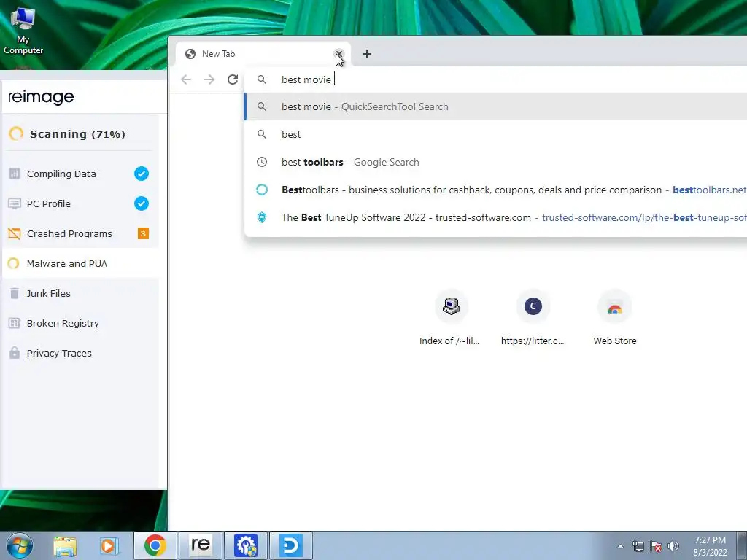Click the PC Profile blue checkmark
Image resolution: width=747 pixels, height=560 pixels.
pyautogui.click(x=142, y=204)
